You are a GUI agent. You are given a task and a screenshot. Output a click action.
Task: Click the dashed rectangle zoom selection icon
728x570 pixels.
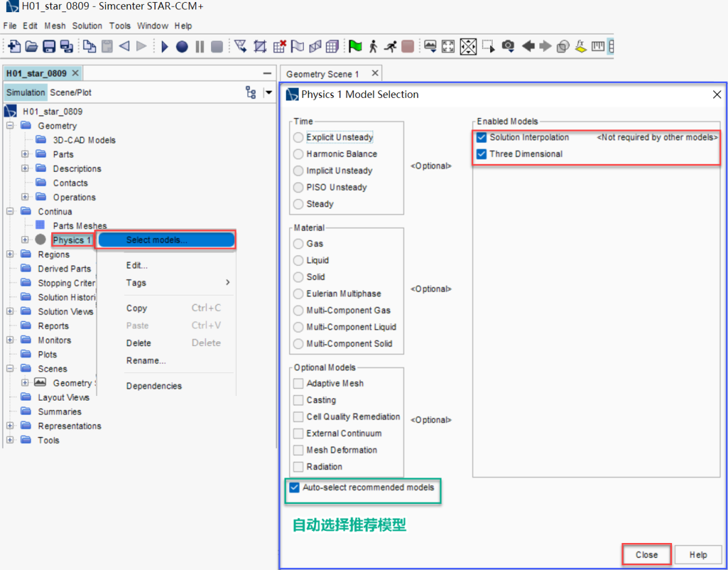(x=489, y=46)
